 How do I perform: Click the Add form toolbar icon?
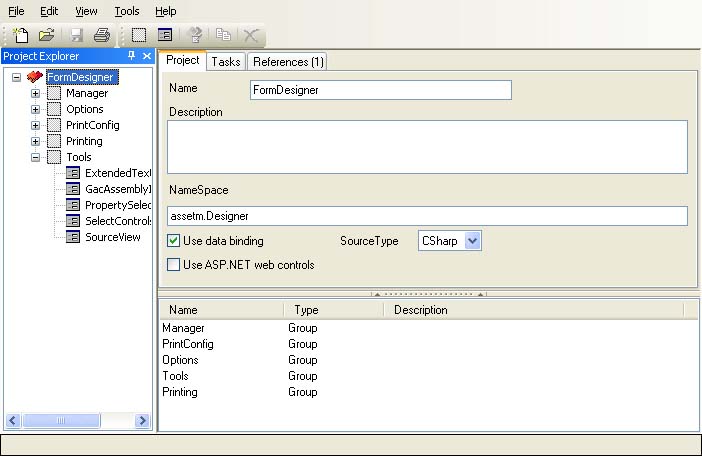click(165, 35)
